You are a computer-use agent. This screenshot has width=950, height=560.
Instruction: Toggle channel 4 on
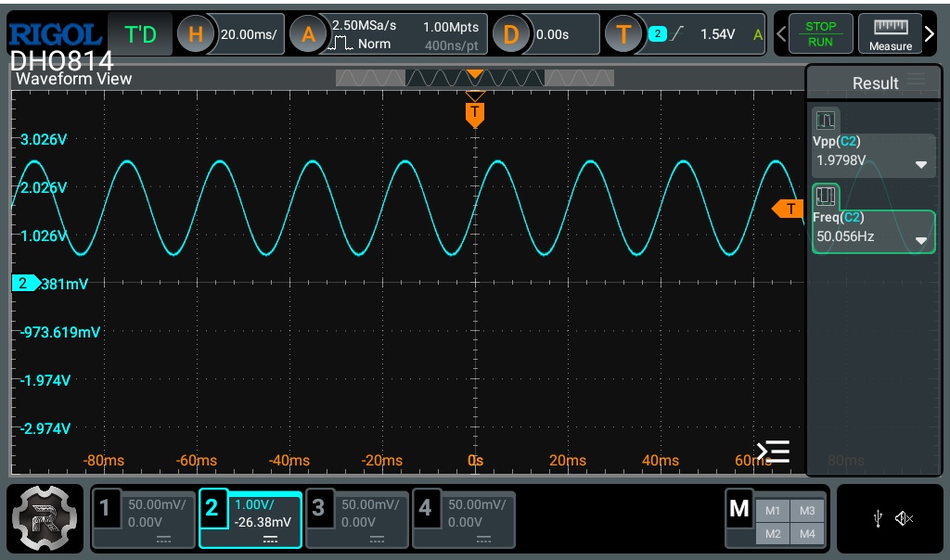tap(463, 519)
